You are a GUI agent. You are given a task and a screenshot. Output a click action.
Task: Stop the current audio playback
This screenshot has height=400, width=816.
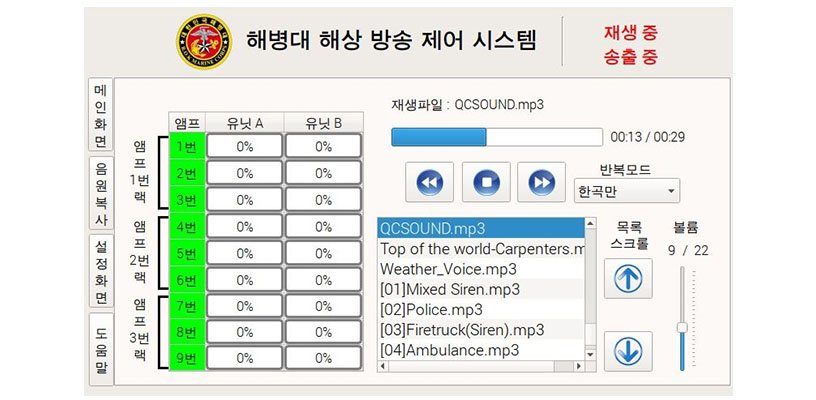tap(486, 182)
